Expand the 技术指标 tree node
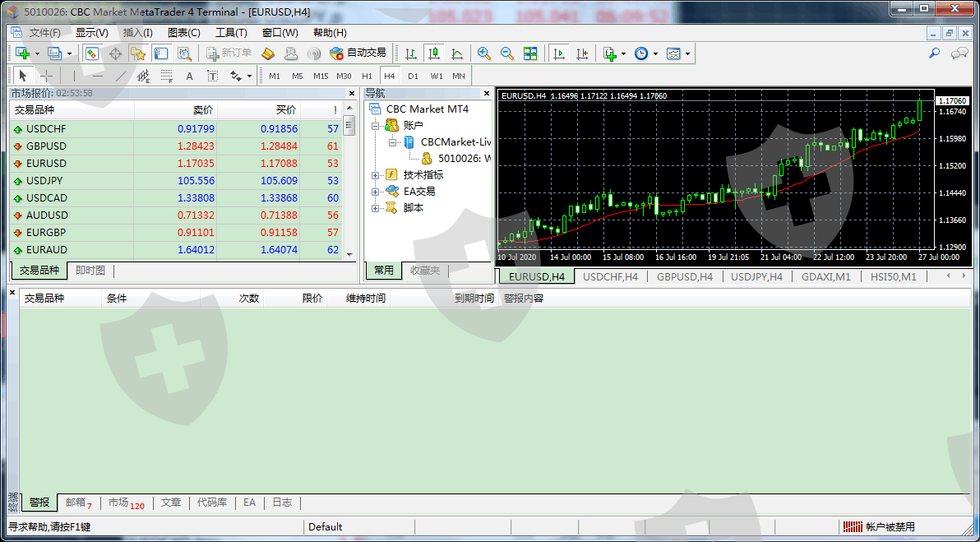 pos(376,174)
